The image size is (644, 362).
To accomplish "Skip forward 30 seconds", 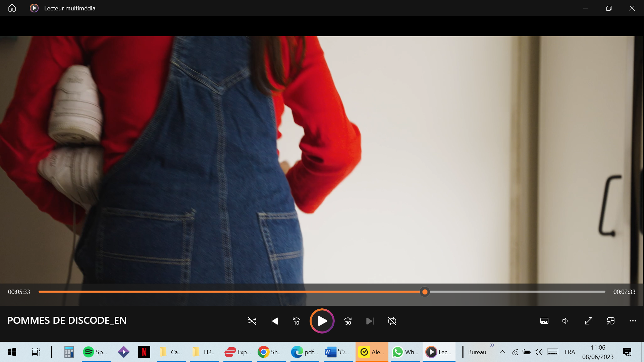I will (348, 321).
